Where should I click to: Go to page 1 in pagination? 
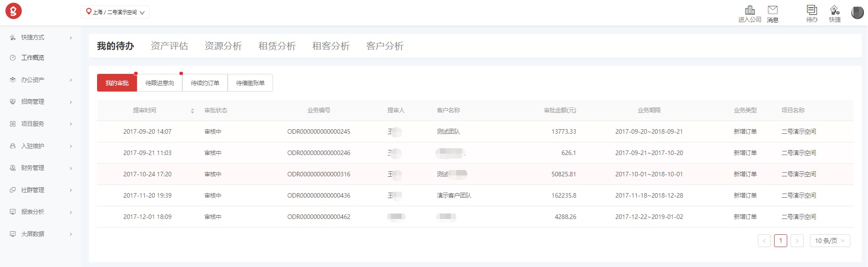click(x=780, y=241)
